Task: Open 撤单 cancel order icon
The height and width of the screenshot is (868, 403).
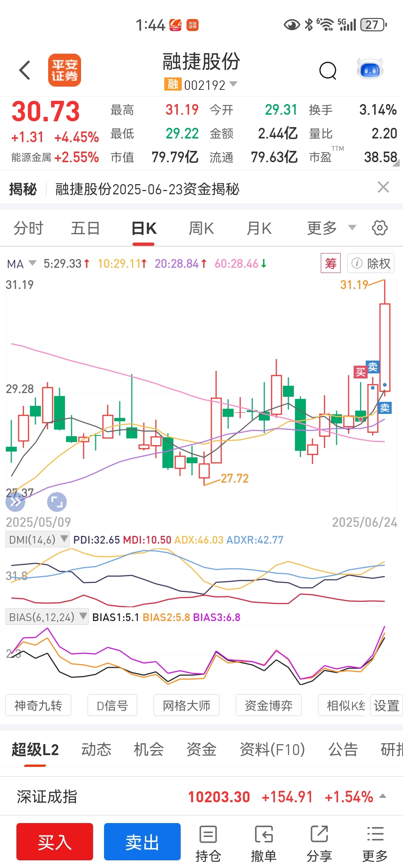Action: [x=264, y=844]
